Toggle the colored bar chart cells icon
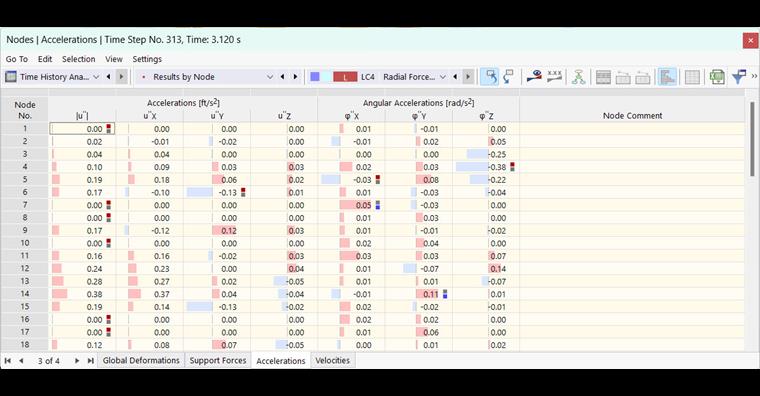 [667, 77]
